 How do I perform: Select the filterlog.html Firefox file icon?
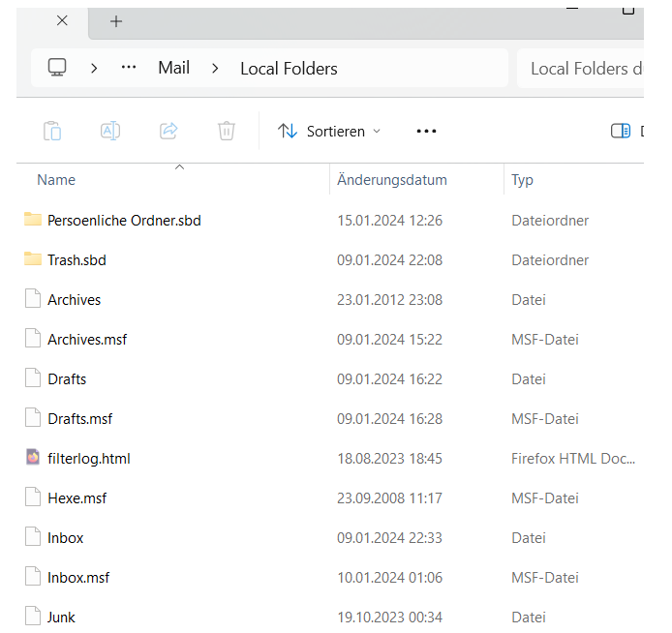coord(34,458)
